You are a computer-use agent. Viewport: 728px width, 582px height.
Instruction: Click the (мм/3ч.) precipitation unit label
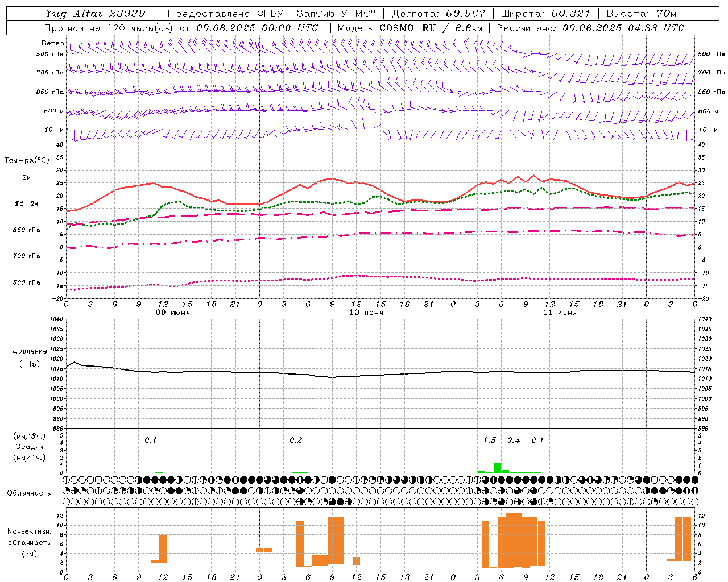[x=30, y=436]
